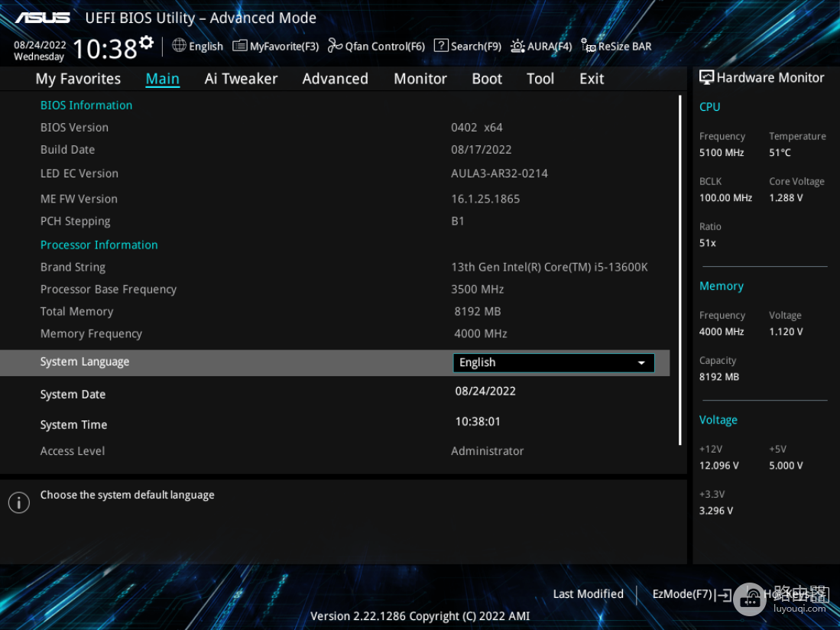Click the CPU Frequency 5100 MHz reading
840x630 pixels.
(x=722, y=153)
